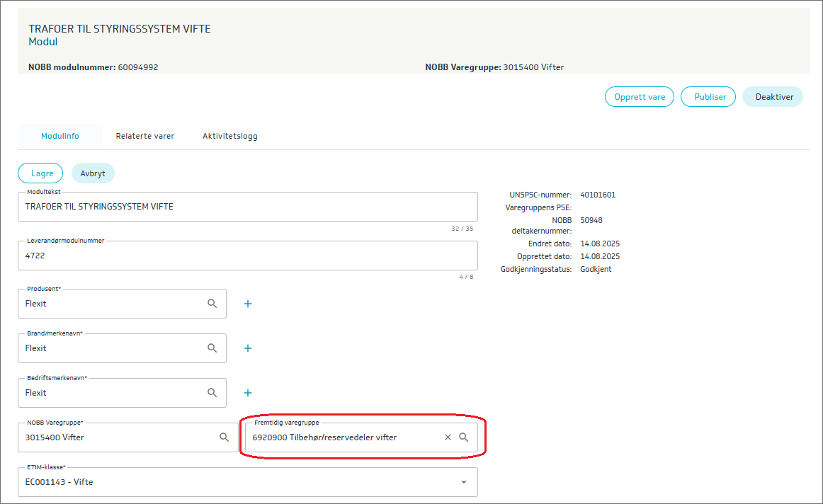Click search icon in Bedriftsmerkenavn field
Viewport: 823px width, 504px height.
point(212,393)
